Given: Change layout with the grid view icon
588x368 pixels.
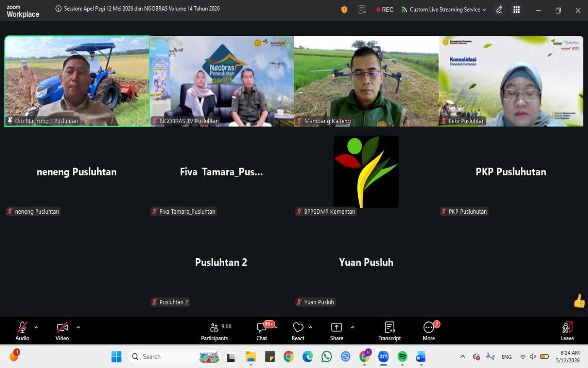Looking at the screenshot, I should click(x=517, y=10).
